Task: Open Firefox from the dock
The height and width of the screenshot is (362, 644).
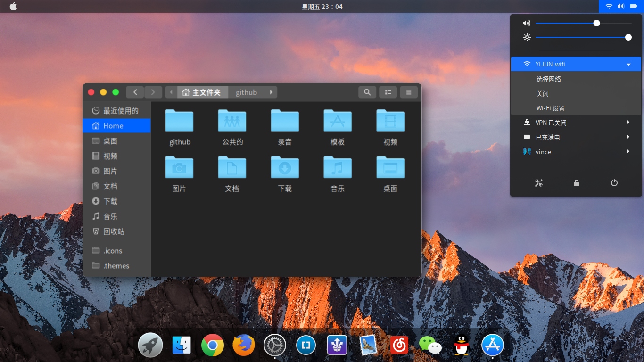Action: coord(244,346)
